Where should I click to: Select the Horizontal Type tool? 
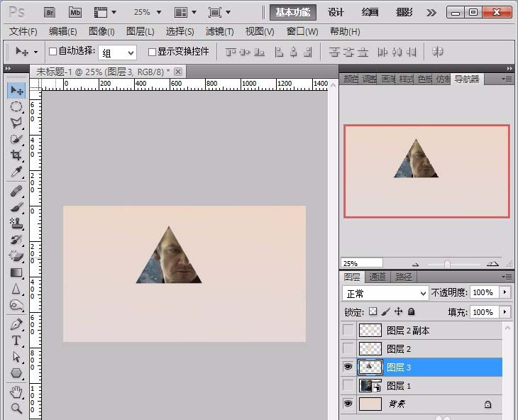coord(16,341)
